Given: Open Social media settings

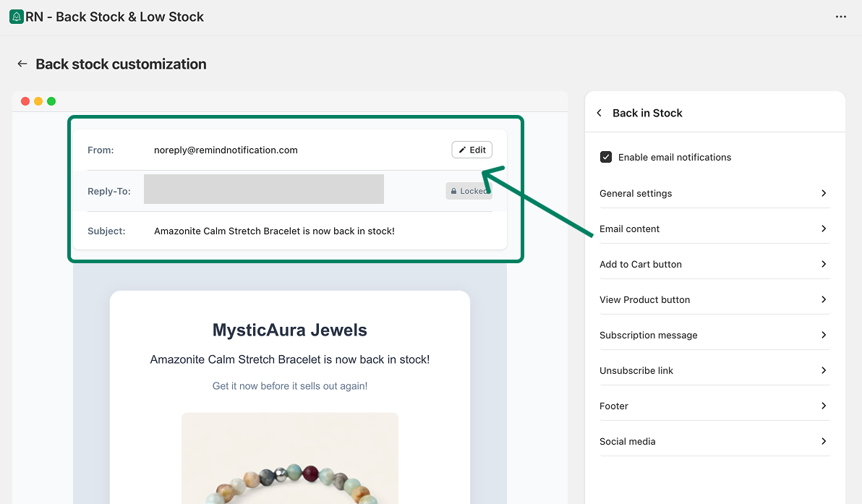Looking at the screenshot, I should tap(714, 441).
